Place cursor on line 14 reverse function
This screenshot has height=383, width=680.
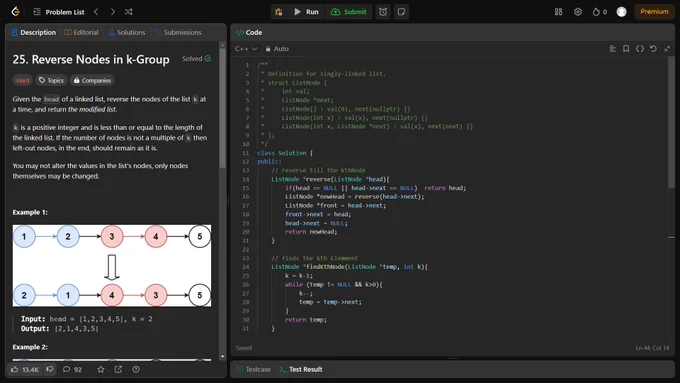point(330,179)
